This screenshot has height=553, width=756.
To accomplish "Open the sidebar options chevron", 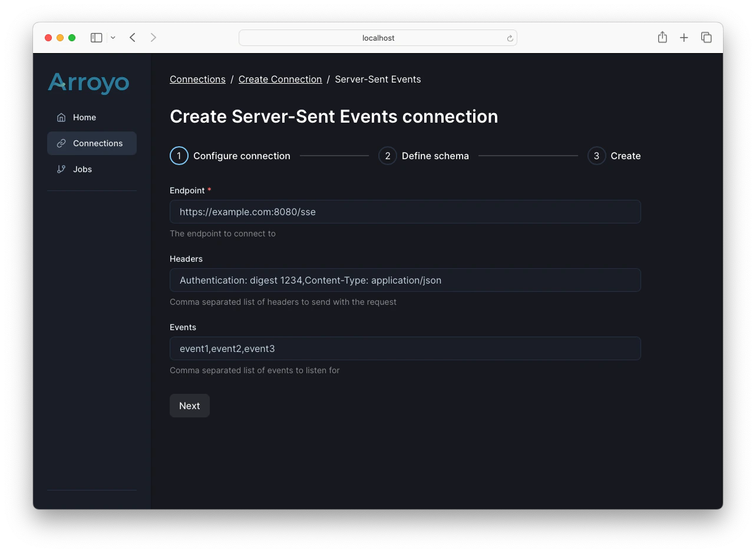I will pos(113,37).
